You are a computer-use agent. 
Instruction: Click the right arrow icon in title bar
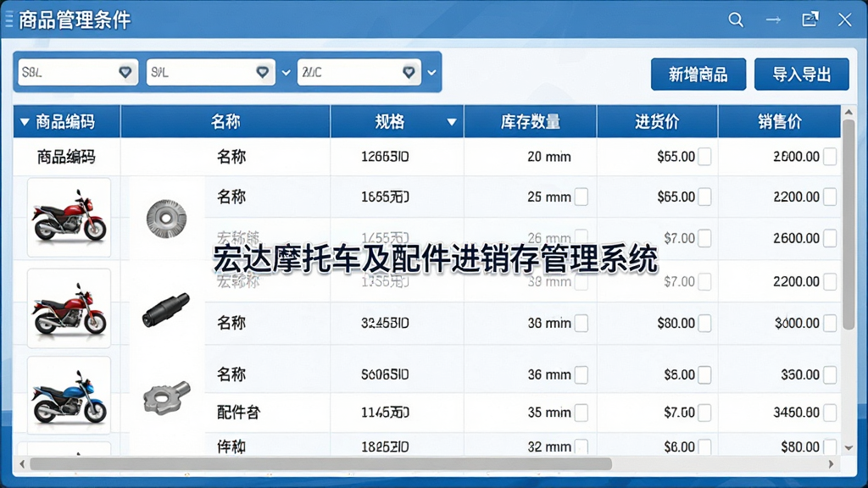tap(773, 20)
